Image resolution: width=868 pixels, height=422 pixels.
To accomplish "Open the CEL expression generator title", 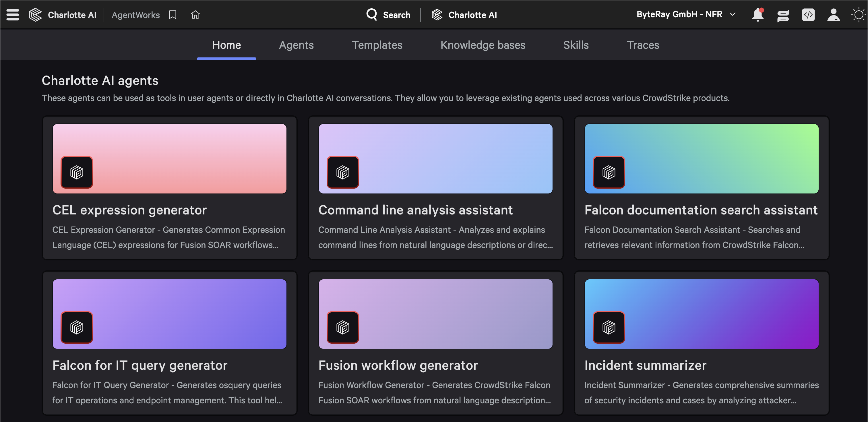I will point(129,210).
